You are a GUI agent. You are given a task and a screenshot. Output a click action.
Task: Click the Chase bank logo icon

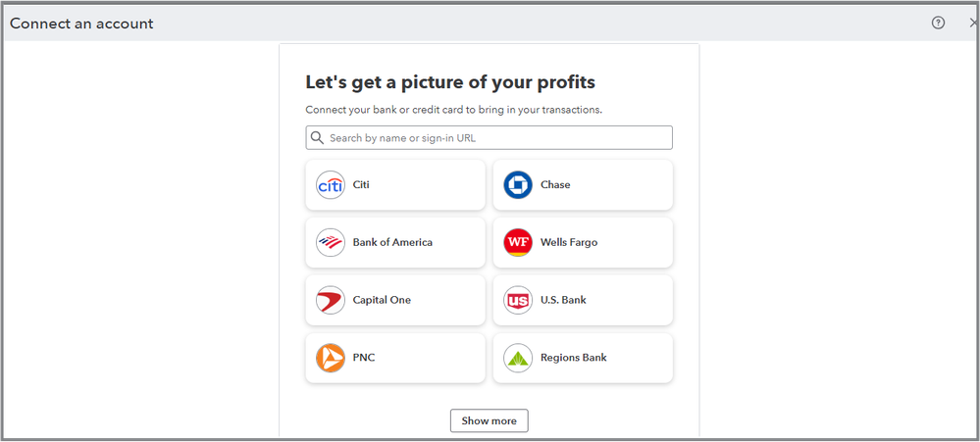click(518, 185)
